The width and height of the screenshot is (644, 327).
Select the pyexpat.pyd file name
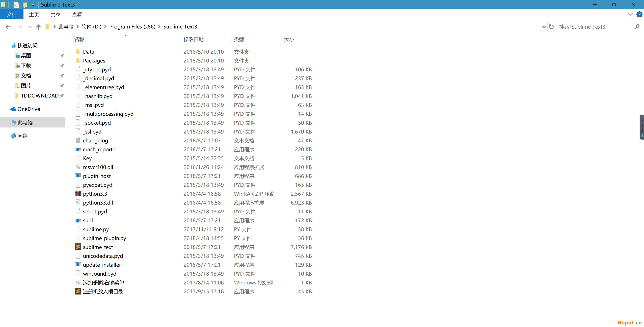pyautogui.click(x=98, y=185)
